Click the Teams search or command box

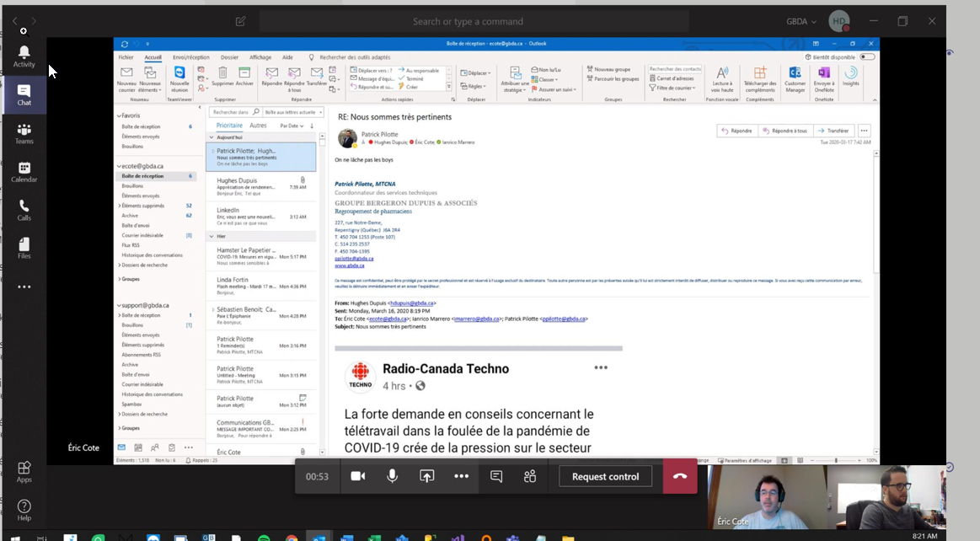click(x=474, y=21)
